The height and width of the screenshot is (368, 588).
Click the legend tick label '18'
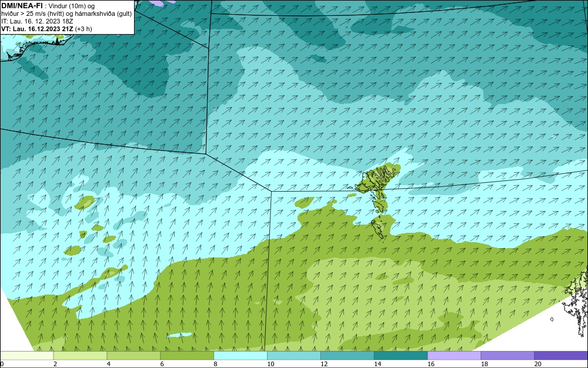[484, 364]
